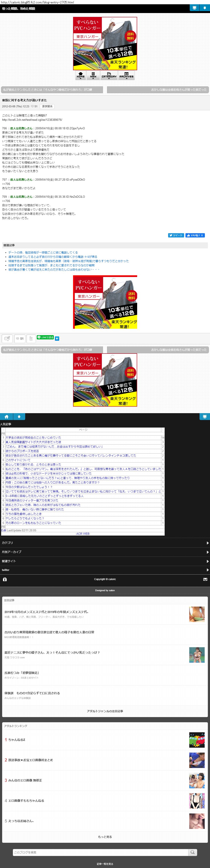Open the CATEGORY navigation icon
Viewport: 210px width, 868px height.
click(109, 75)
